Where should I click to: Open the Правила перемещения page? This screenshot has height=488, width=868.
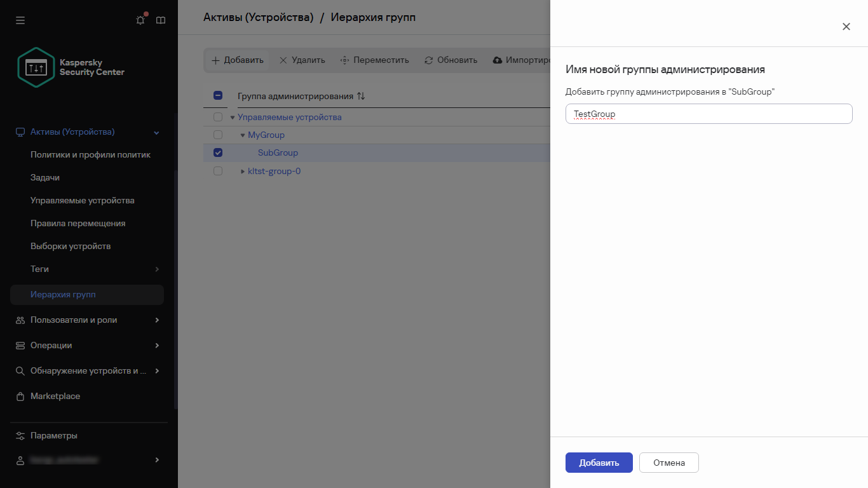[x=78, y=223]
